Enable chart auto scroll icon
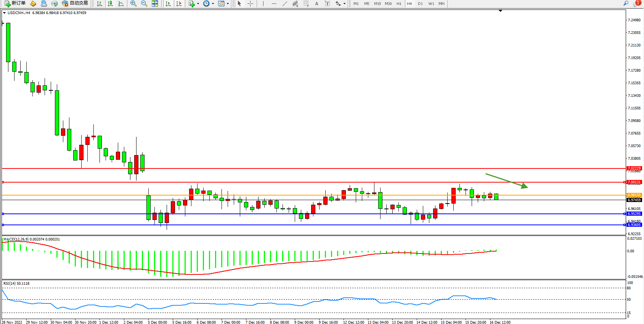Screen dimensions: 644x324 tap(168, 3)
